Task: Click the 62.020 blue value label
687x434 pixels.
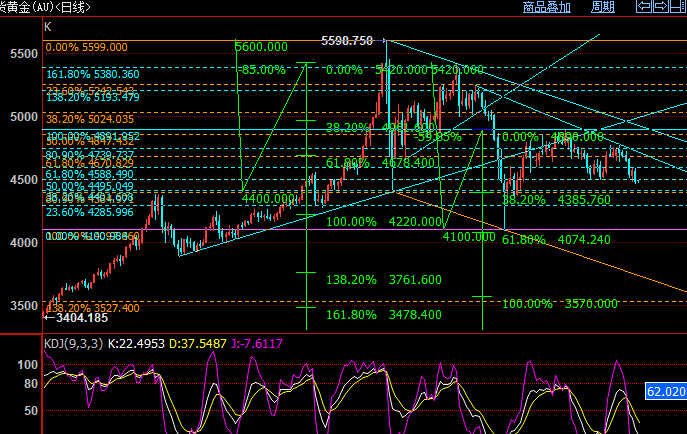Action: pyautogui.click(x=666, y=391)
